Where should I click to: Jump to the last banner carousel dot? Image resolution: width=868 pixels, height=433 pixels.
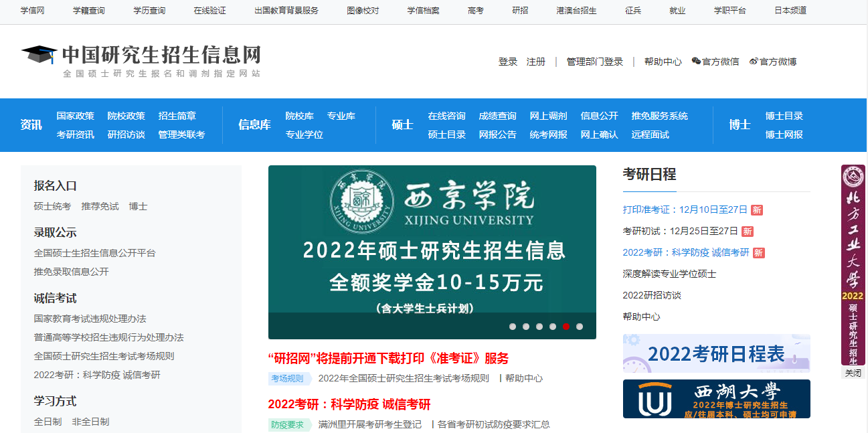tap(580, 327)
